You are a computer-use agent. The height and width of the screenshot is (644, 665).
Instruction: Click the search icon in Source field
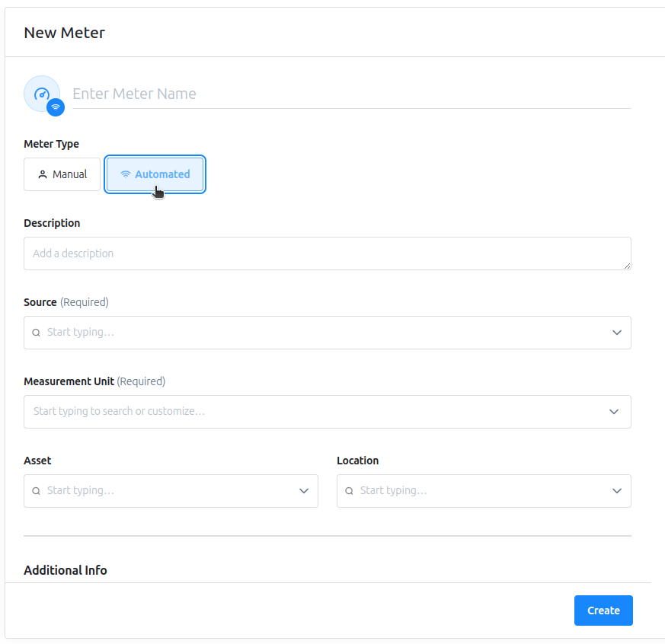pyautogui.click(x=36, y=333)
